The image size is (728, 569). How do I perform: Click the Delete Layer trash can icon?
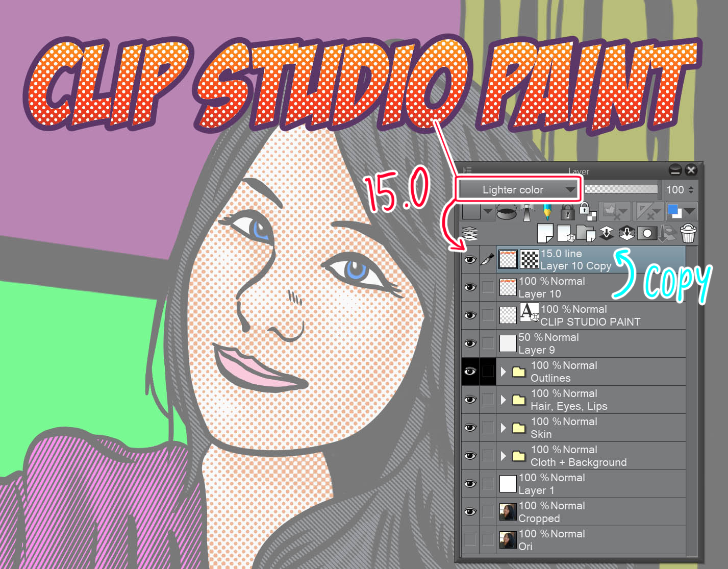(688, 233)
